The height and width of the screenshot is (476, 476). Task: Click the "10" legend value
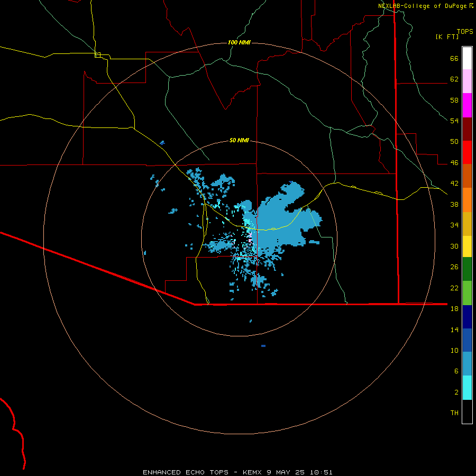(x=454, y=351)
